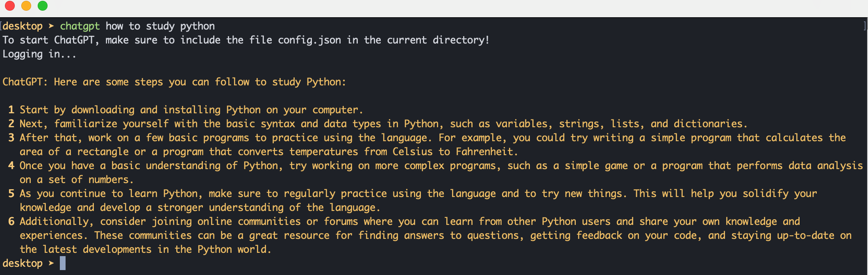Place cursor at the terminal cursor block
868x275 pixels.
pos(63,263)
